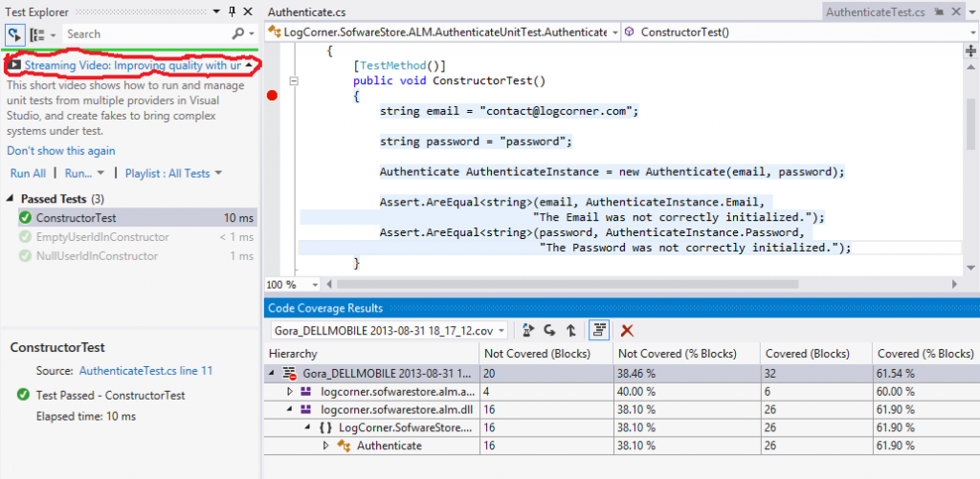Select the ConstructorTest row
The image size is (980, 479).
coord(138,218)
